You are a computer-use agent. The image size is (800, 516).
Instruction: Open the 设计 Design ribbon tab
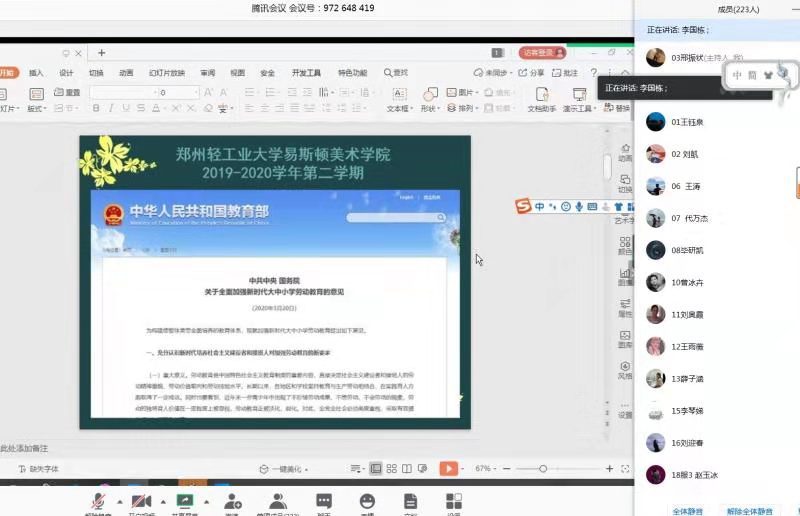coord(66,73)
